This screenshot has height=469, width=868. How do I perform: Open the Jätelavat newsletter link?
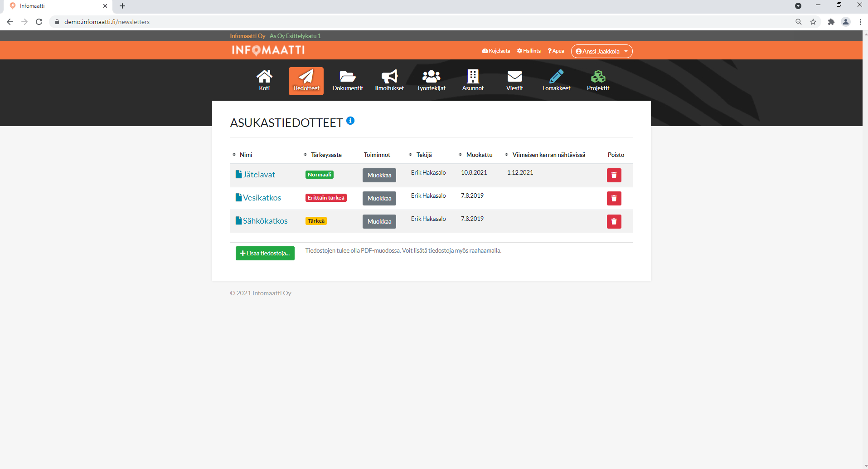(255, 175)
